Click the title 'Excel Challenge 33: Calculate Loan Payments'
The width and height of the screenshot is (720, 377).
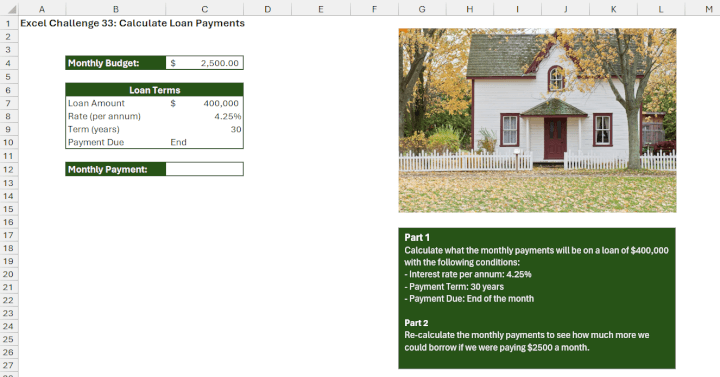tap(132, 23)
